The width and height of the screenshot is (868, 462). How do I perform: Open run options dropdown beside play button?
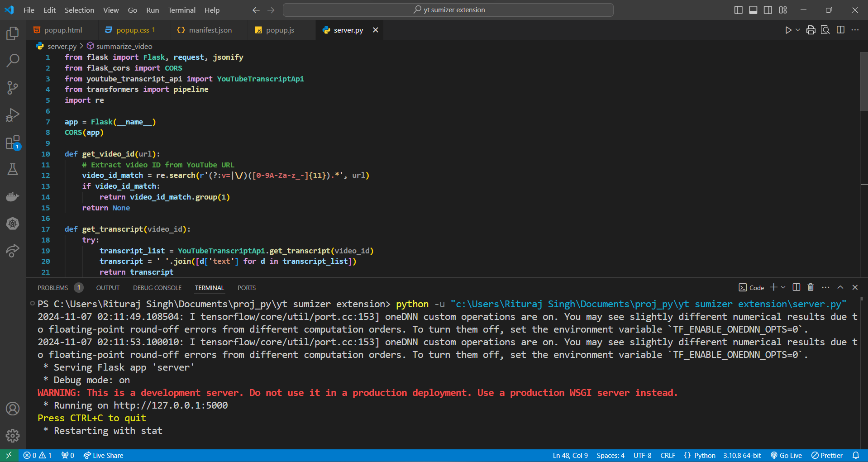point(798,30)
